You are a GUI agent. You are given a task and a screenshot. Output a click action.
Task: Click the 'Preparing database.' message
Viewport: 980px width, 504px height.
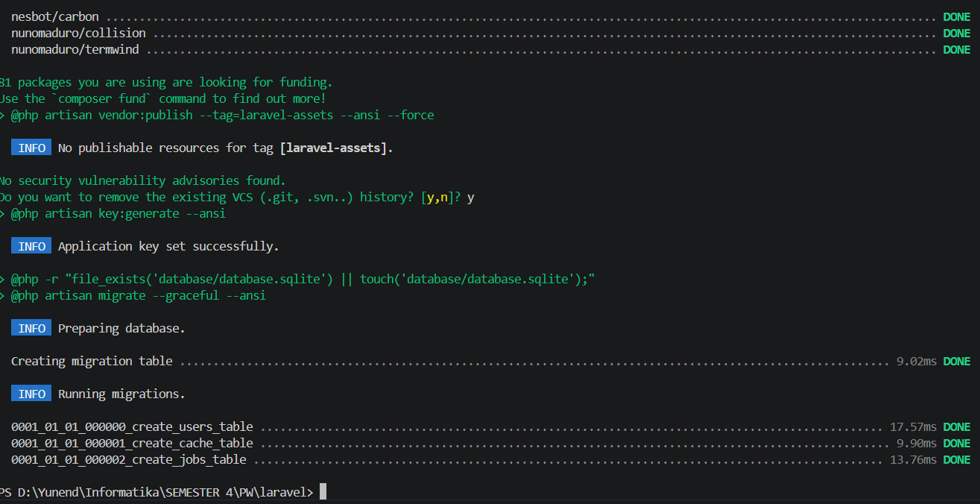121,328
